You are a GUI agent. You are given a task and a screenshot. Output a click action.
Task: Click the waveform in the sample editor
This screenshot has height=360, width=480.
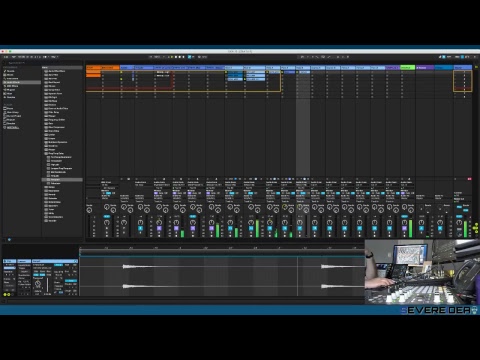(222, 276)
